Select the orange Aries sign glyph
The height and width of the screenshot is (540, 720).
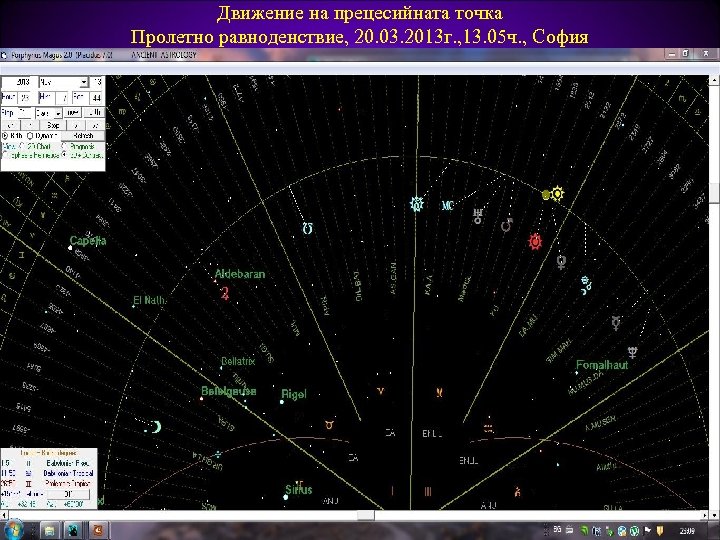coord(380,391)
